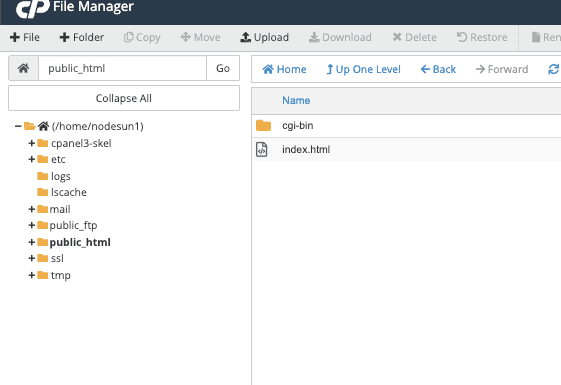Click the Back navigation link
The height and width of the screenshot is (385, 561).
[438, 69]
